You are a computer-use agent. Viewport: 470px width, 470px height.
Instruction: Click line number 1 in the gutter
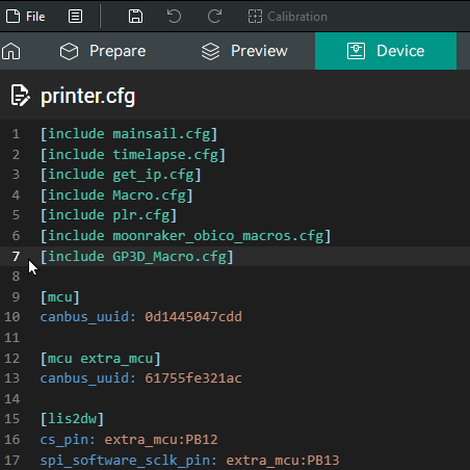pos(16,134)
